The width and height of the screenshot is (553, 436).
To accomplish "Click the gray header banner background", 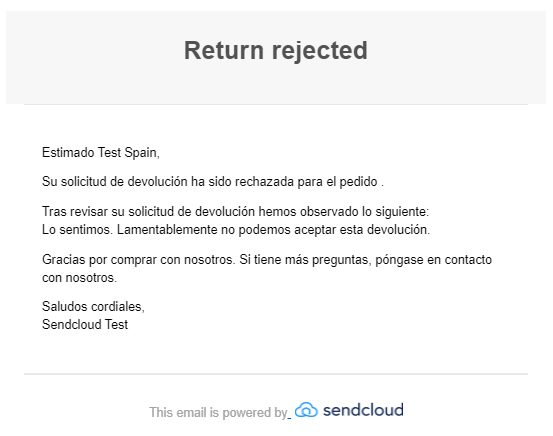I will 276,85.
